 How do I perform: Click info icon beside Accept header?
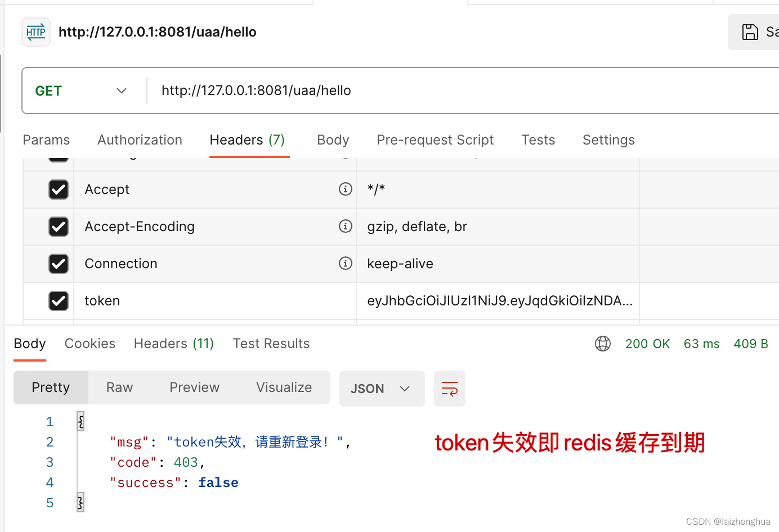tap(346, 189)
